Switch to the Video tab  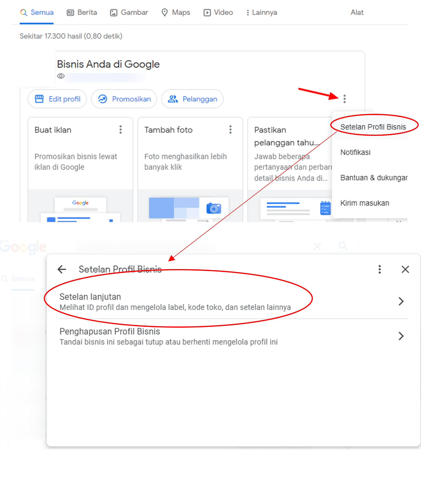tap(218, 12)
